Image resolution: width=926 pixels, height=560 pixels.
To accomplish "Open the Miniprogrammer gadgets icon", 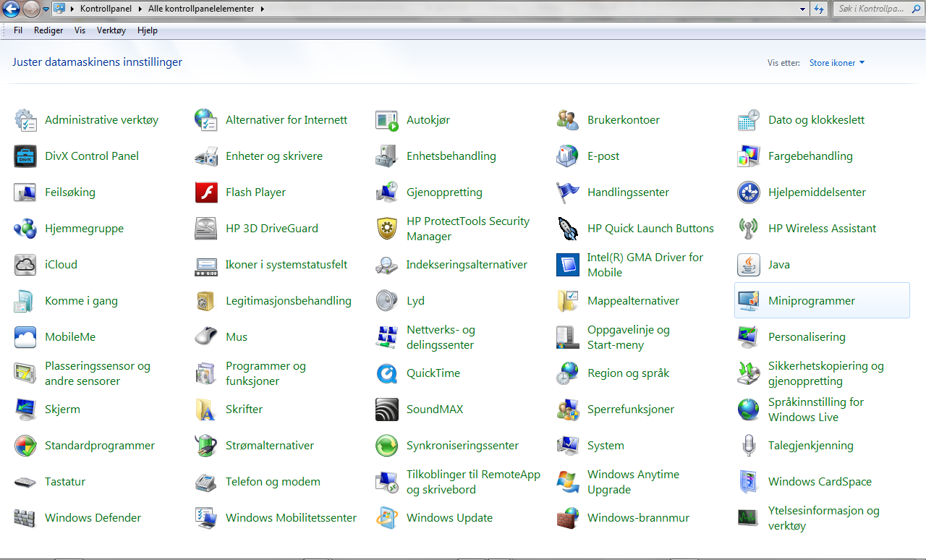I will 749,301.
